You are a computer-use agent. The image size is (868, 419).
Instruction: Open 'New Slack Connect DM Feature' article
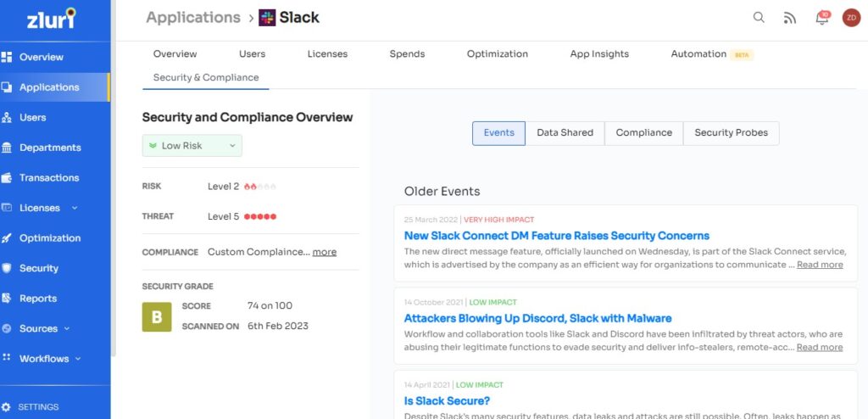(x=557, y=236)
